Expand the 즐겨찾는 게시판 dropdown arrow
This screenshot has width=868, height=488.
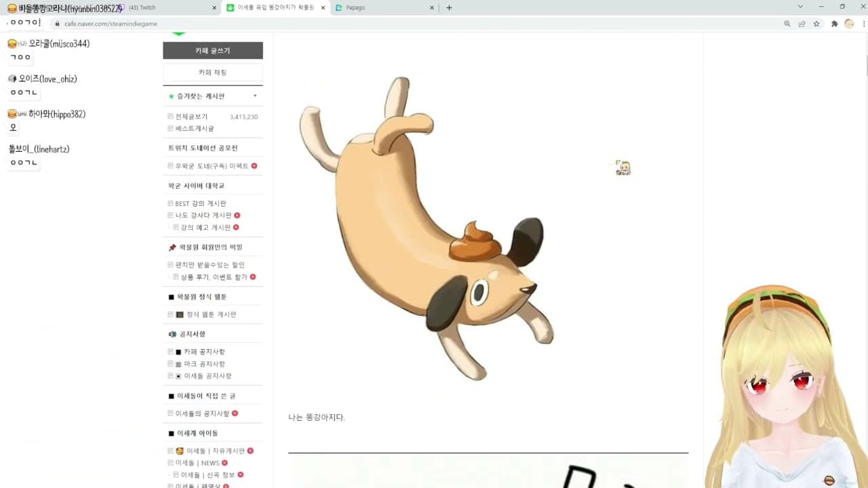coord(255,96)
